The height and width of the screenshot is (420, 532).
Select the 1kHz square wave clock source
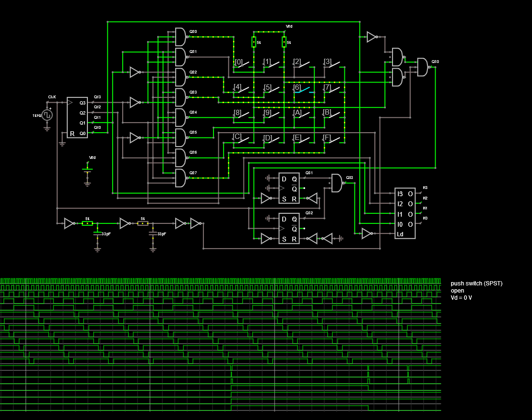pyautogui.click(x=47, y=115)
